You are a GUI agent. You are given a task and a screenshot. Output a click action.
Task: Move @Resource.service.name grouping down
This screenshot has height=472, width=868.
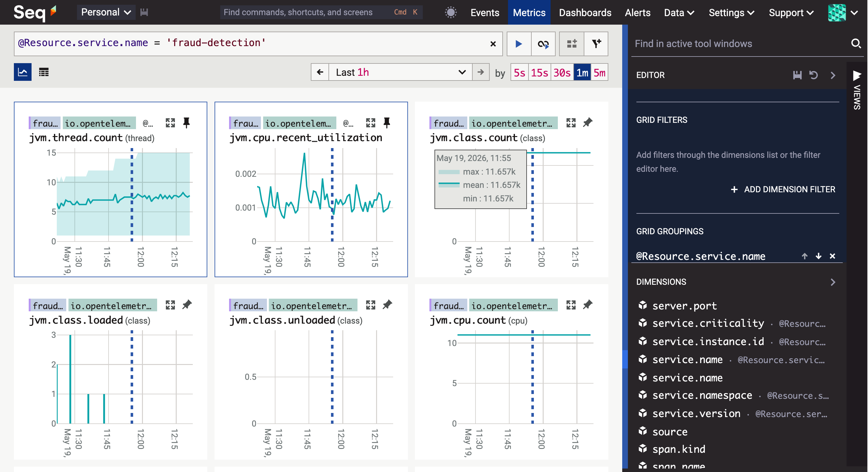pyautogui.click(x=818, y=256)
